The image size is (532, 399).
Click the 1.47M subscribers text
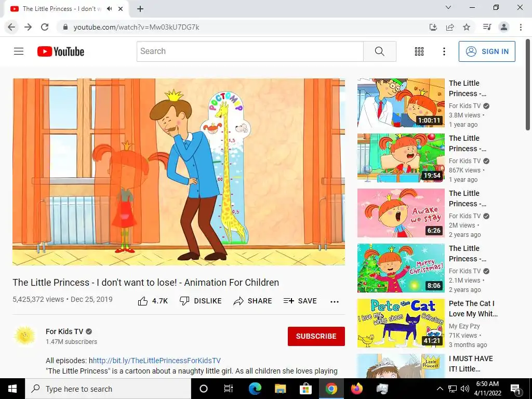tap(71, 342)
